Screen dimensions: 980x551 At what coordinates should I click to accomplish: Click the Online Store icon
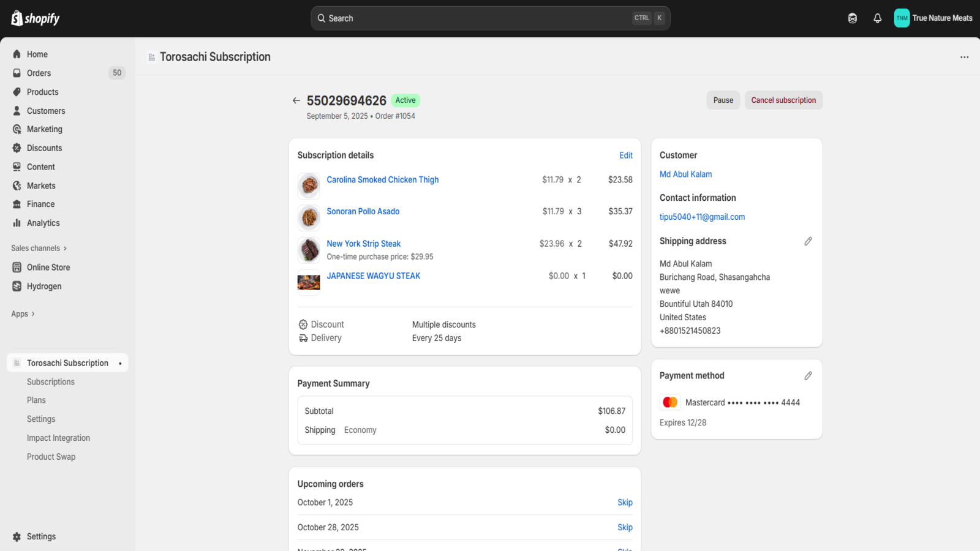coord(17,268)
